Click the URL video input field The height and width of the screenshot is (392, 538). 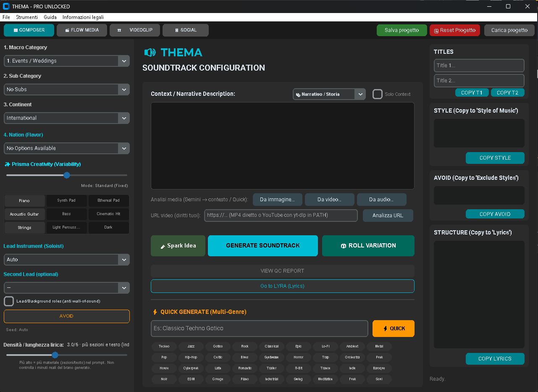(x=281, y=216)
